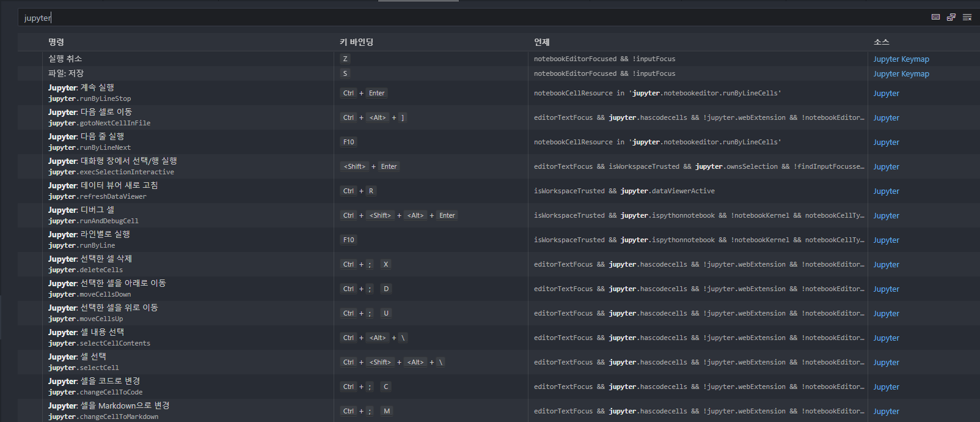Image resolution: width=980 pixels, height=422 pixels.
Task: Click the when clause for 셀 선택
Action: click(x=699, y=362)
